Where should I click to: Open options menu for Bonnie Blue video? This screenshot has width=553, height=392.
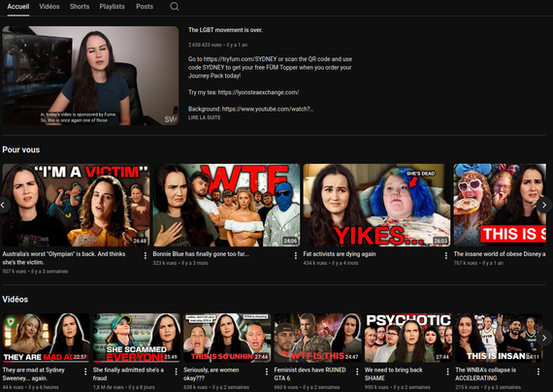[x=296, y=256]
